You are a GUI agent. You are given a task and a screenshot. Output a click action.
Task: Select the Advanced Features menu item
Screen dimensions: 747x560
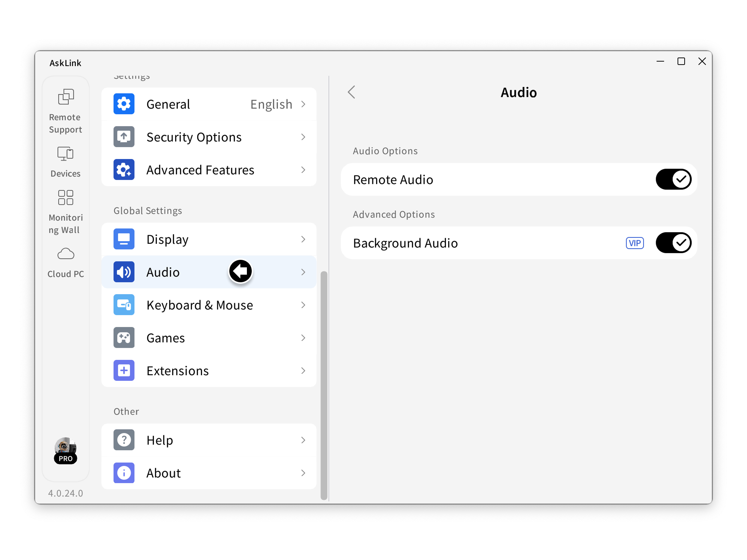click(x=200, y=170)
